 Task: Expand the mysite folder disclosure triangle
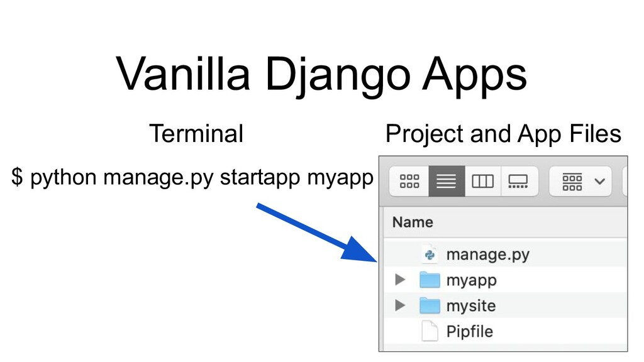click(x=399, y=305)
